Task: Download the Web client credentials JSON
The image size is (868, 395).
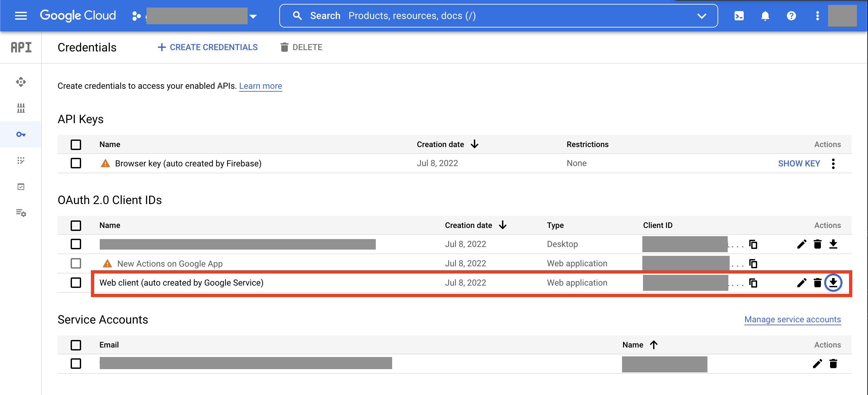Action: pyautogui.click(x=834, y=283)
